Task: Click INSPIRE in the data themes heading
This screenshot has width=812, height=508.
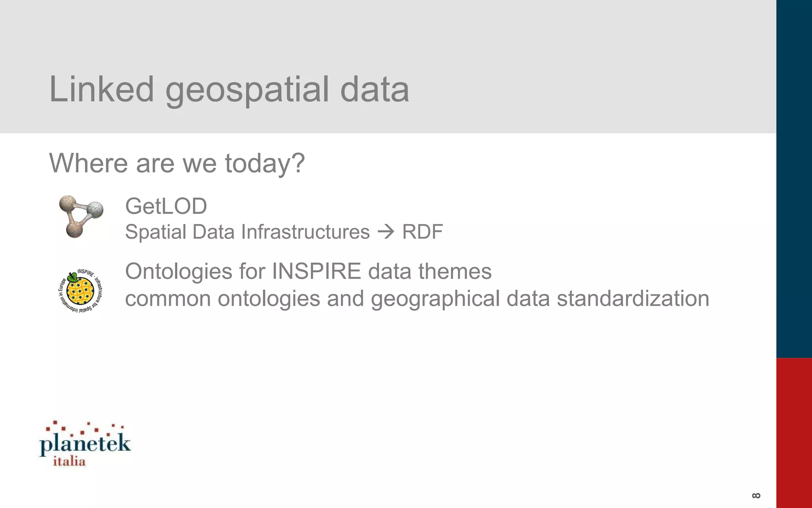Action: click(x=316, y=271)
